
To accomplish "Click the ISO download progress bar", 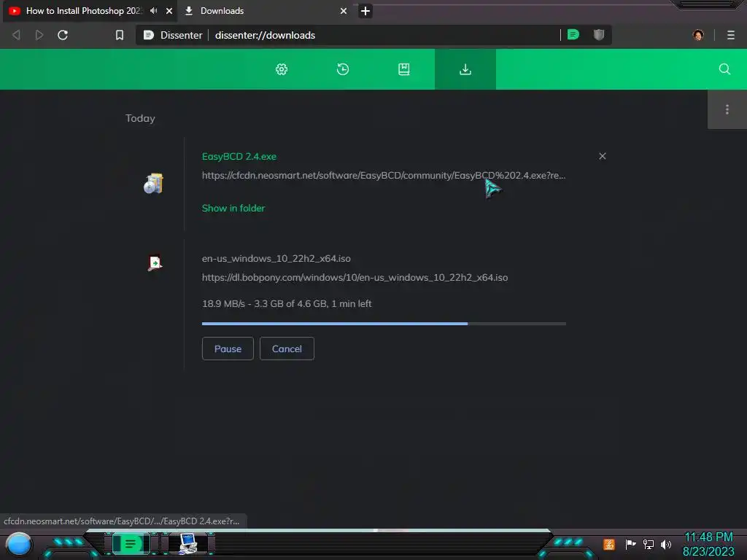I will tap(384, 324).
